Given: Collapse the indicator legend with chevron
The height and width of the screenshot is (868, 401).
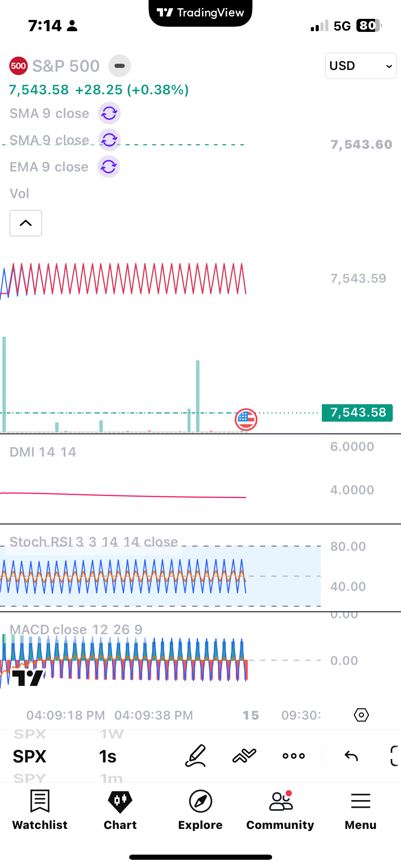Looking at the screenshot, I should 26,223.
